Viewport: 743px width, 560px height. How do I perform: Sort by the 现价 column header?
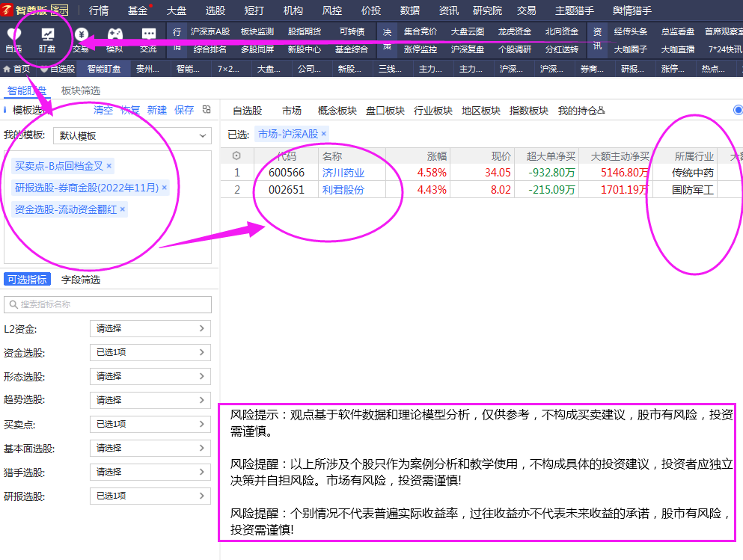[501, 156]
